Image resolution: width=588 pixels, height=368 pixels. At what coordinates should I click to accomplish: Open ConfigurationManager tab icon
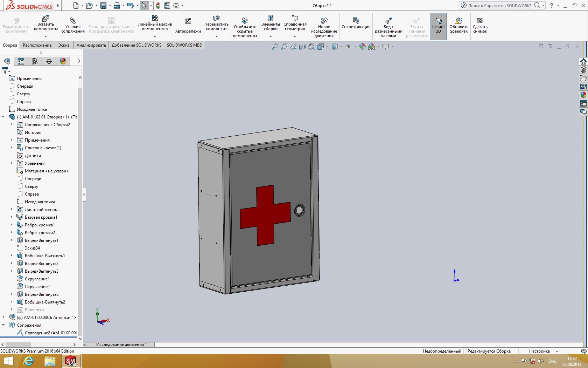tap(35, 61)
